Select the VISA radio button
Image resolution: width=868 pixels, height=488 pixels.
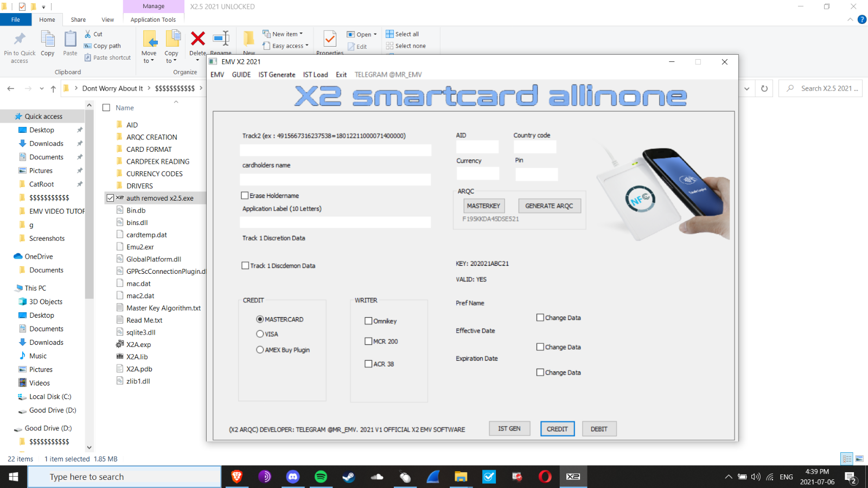260,334
